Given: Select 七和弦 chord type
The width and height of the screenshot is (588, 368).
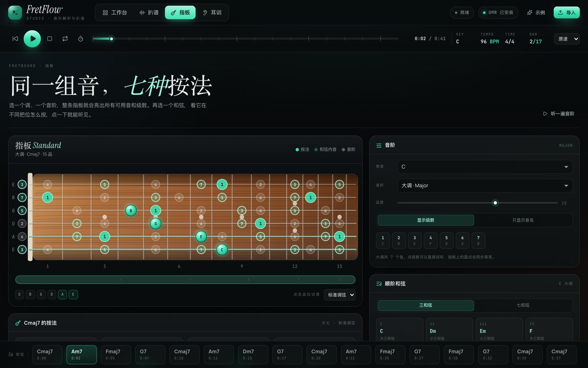Looking at the screenshot, I should coord(523,305).
